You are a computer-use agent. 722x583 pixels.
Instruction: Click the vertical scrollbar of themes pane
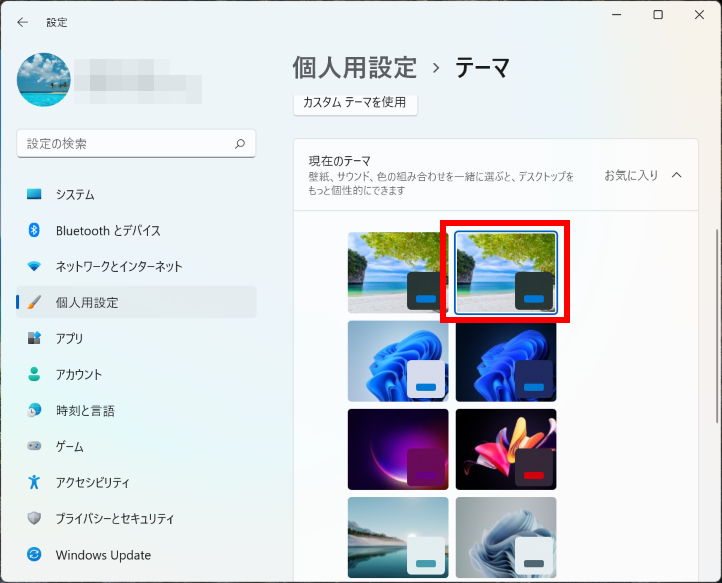(x=716, y=326)
